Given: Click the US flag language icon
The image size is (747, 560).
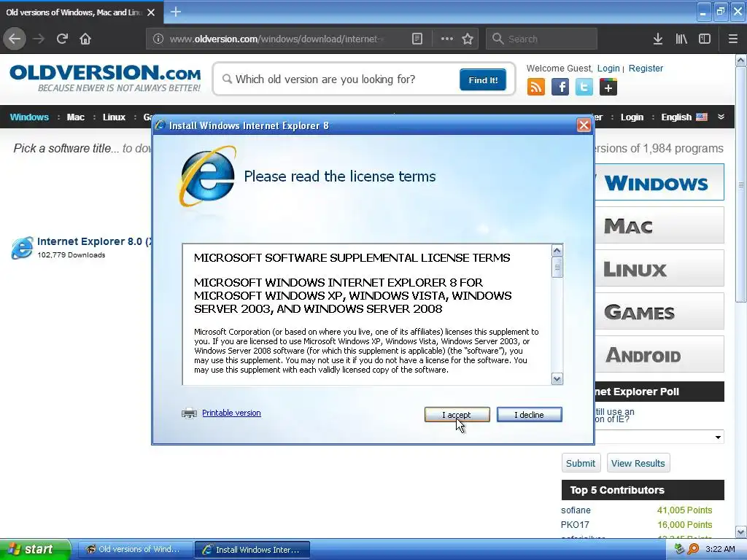Looking at the screenshot, I should [702, 117].
